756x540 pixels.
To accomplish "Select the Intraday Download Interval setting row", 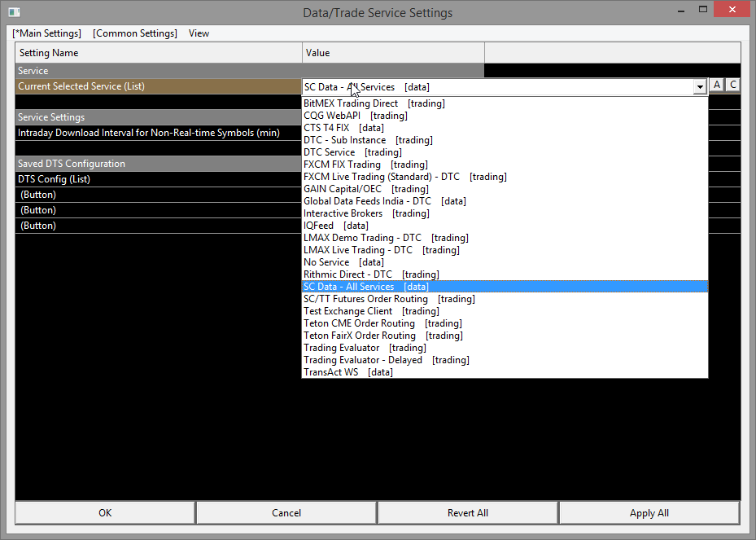I will point(159,133).
